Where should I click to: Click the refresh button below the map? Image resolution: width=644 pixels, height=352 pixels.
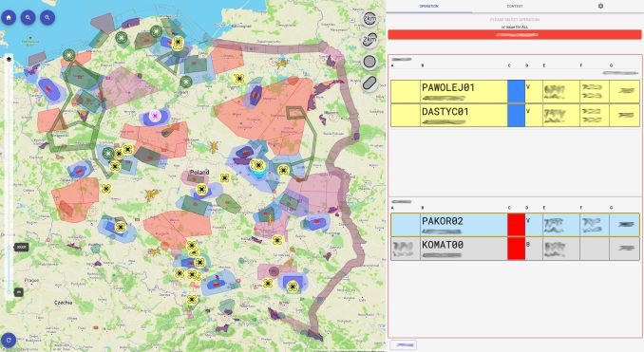[x=9, y=341]
